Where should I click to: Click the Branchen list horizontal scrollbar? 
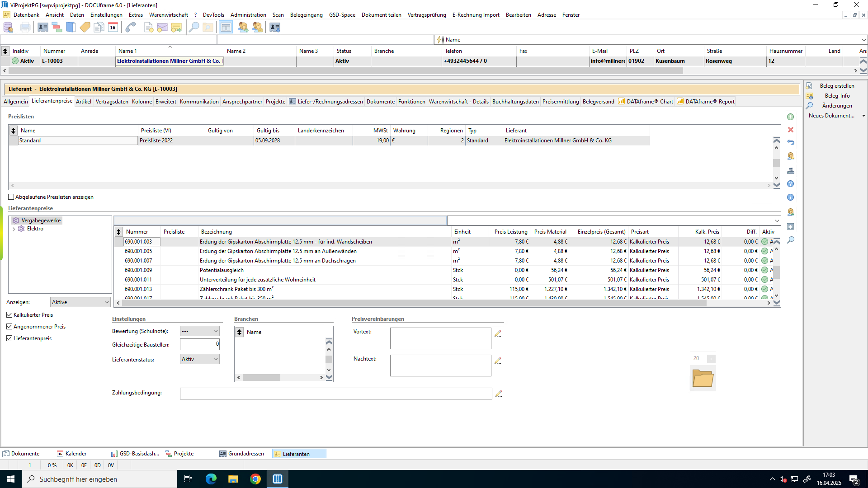point(261,377)
